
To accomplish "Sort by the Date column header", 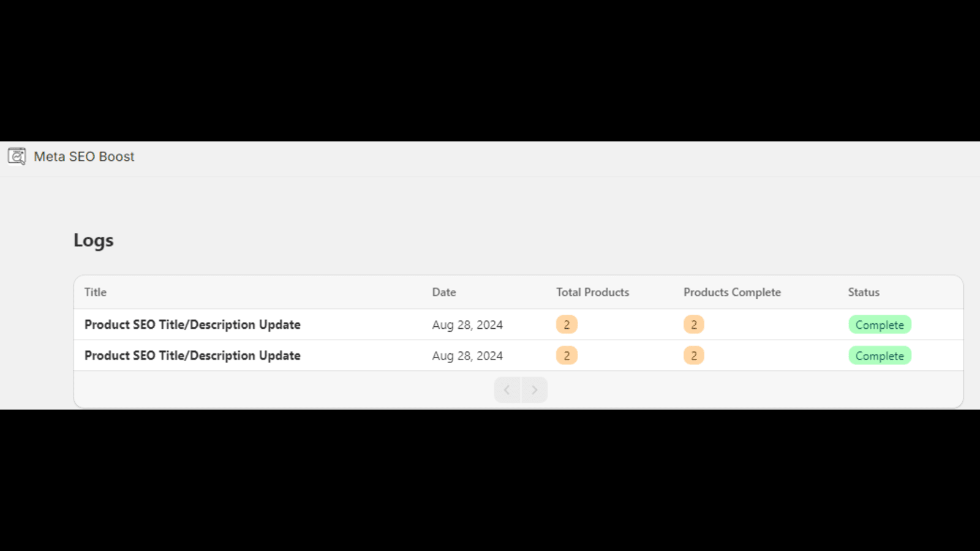I will coord(444,292).
